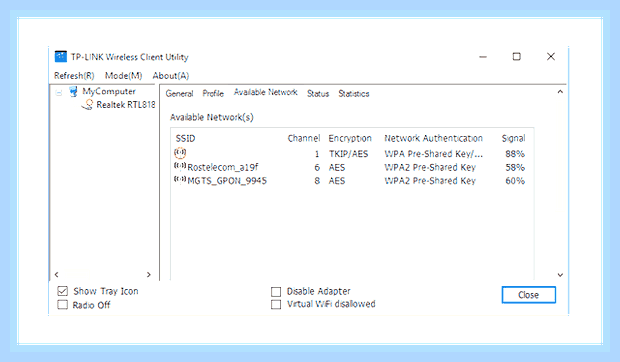Collapse the MyComputer tree node

point(59,93)
